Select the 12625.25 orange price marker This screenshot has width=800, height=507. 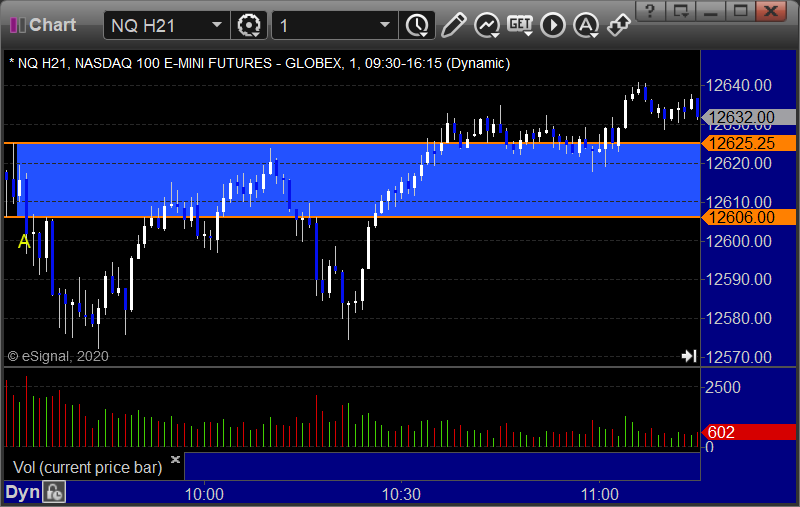pos(748,143)
